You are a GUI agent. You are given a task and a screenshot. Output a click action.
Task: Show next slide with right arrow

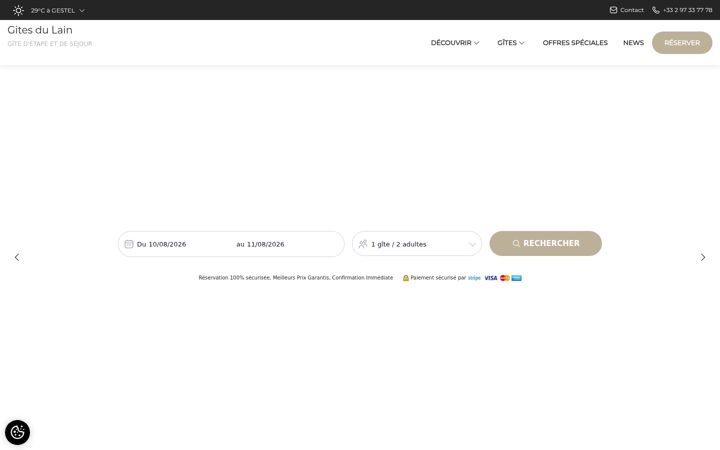click(x=703, y=257)
